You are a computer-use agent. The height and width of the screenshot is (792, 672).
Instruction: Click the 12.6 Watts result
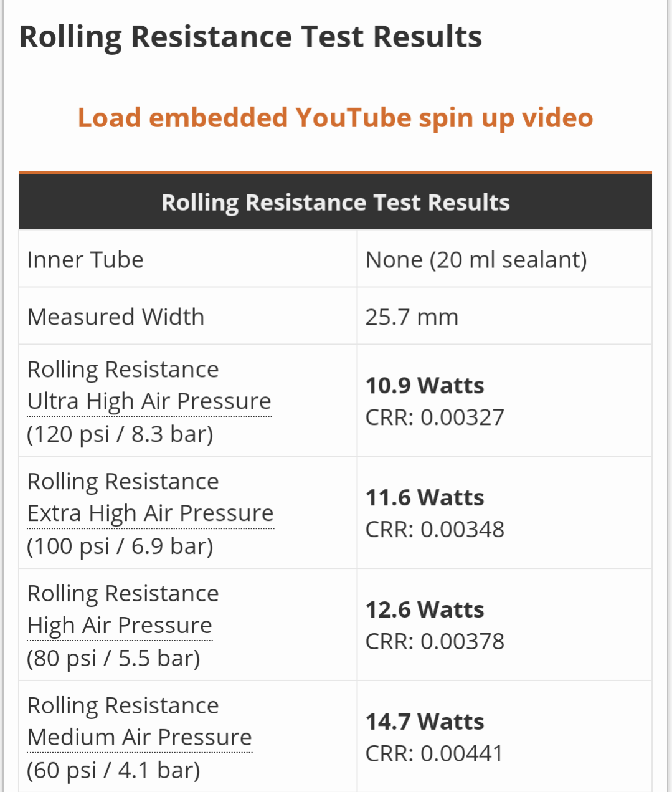425,609
